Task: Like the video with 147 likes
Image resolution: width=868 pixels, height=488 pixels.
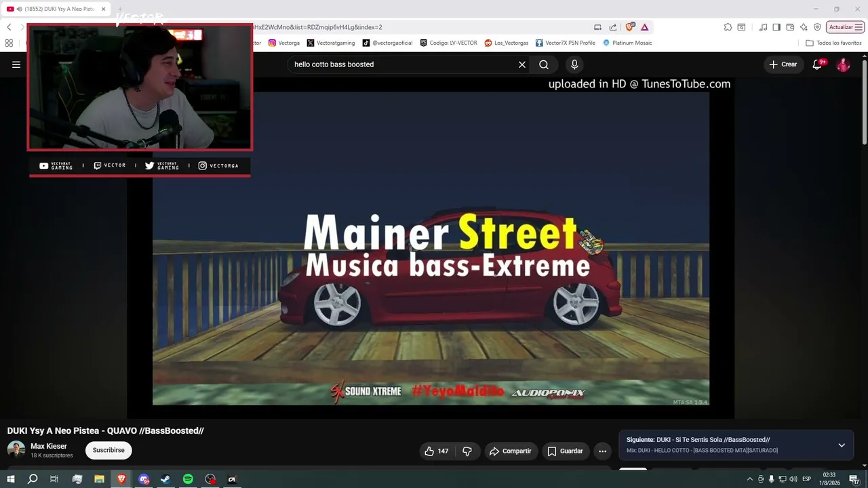Action: click(x=436, y=451)
